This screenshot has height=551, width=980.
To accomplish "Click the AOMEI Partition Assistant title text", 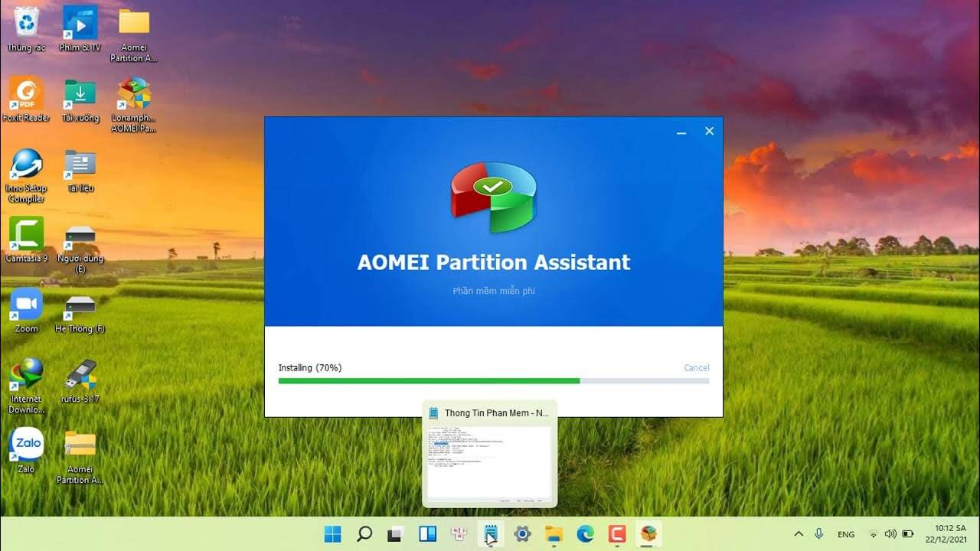I will pos(494,262).
